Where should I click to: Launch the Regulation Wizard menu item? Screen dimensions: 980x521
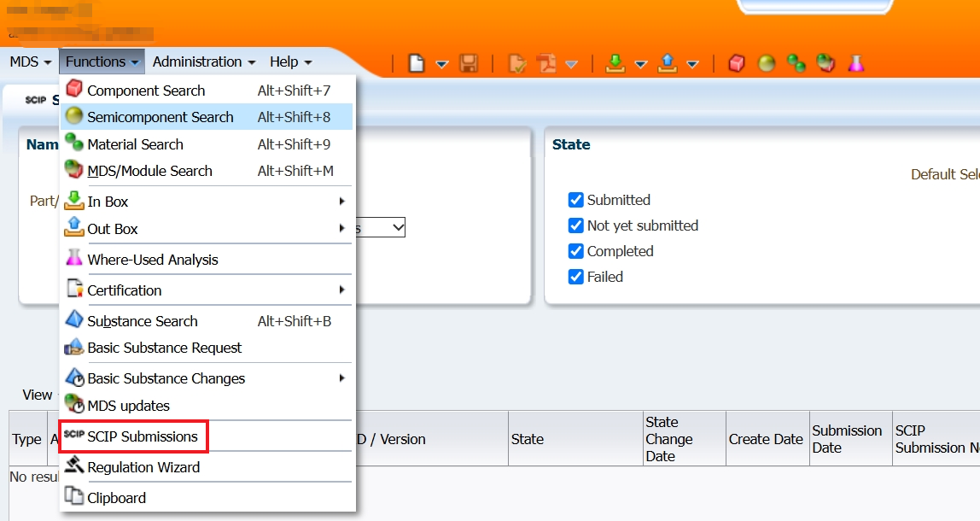[207, 467]
